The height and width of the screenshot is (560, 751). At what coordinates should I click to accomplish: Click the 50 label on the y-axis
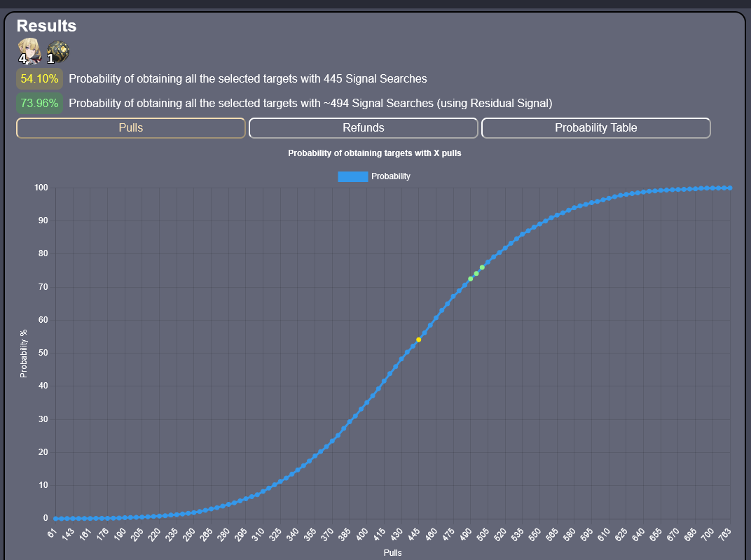(x=43, y=353)
